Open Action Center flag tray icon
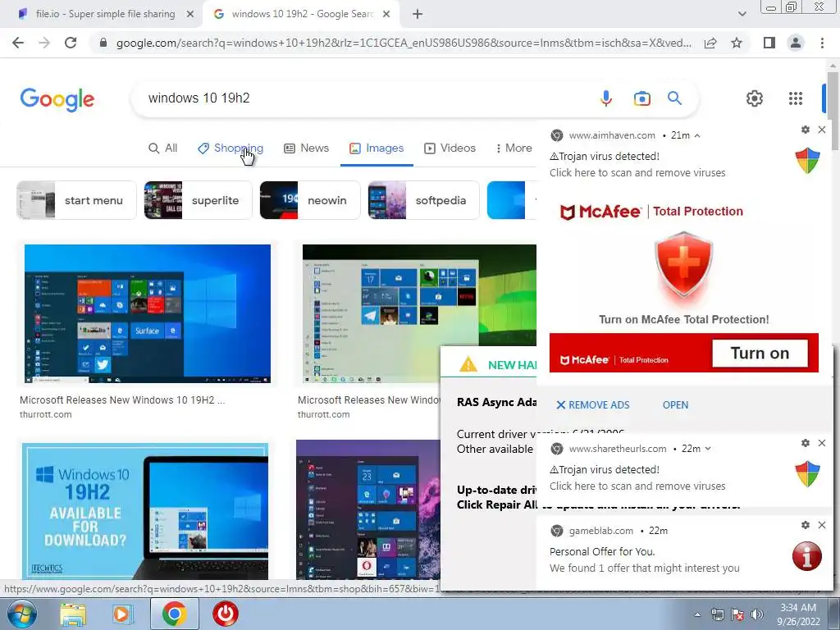840x630 pixels. click(737, 614)
